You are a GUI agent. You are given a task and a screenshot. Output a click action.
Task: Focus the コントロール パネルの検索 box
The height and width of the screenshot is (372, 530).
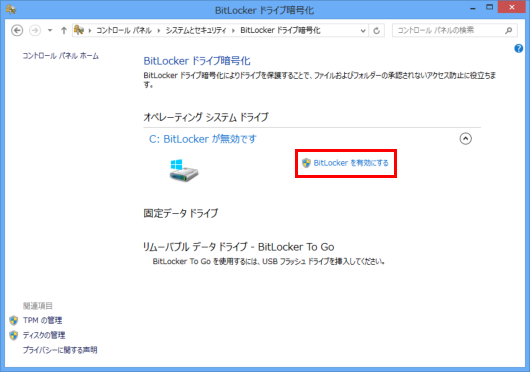tap(455, 30)
